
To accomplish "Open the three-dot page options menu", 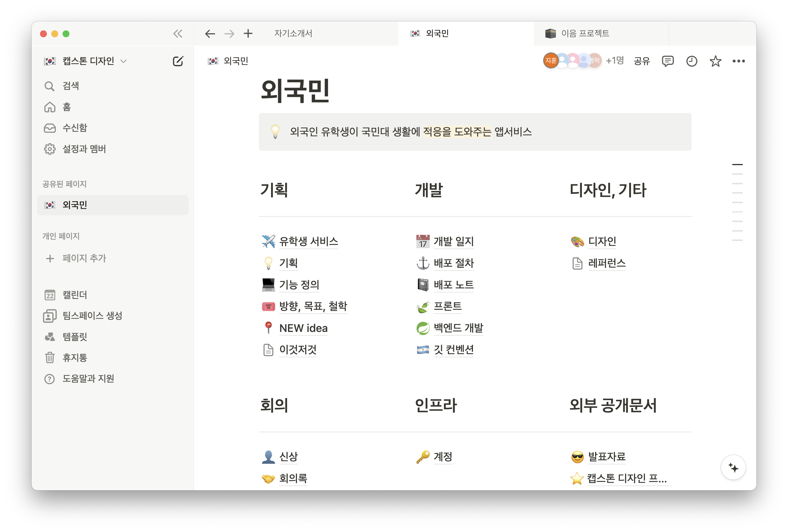I will click(738, 61).
